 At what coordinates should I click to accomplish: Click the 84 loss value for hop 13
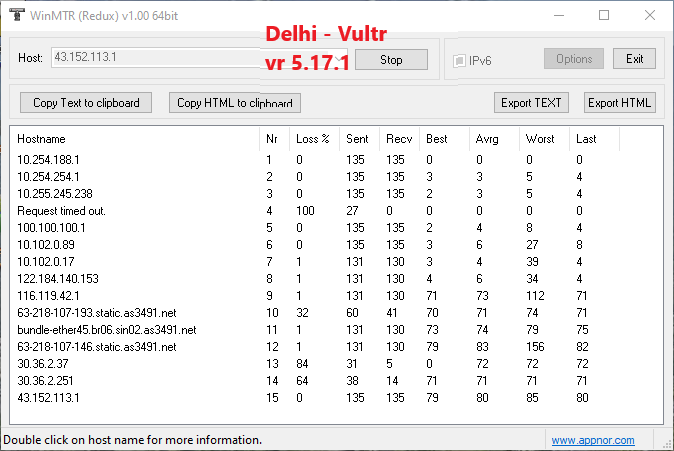(x=302, y=364)
